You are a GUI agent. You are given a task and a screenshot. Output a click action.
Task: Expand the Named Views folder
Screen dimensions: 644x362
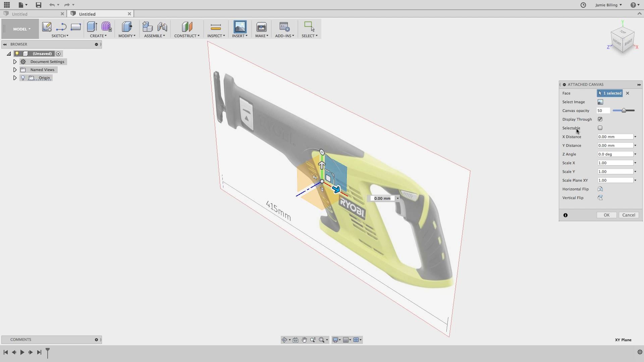click(x=14, y=69)
